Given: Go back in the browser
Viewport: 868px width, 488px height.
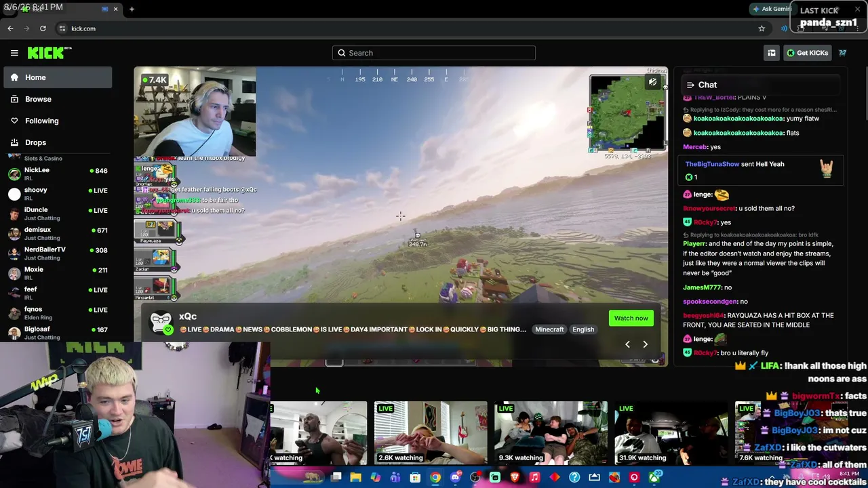Looking at the screenshot, I should (10, 28).
